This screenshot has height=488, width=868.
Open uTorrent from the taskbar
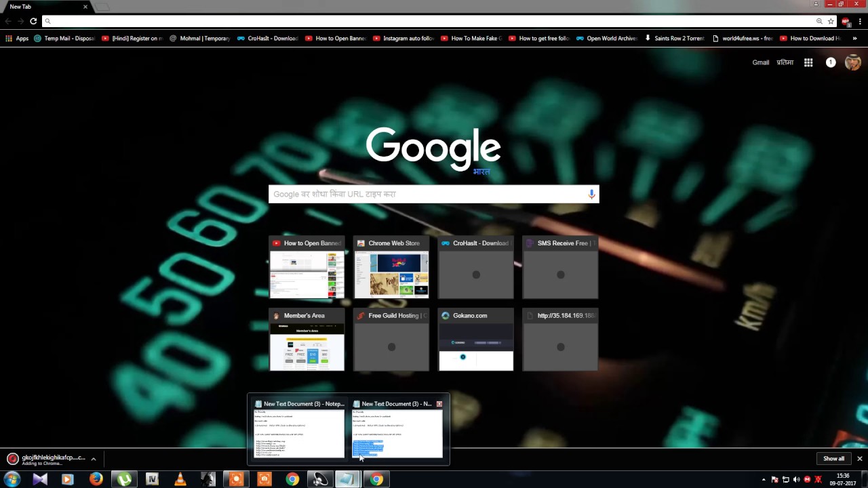[124, 479]
